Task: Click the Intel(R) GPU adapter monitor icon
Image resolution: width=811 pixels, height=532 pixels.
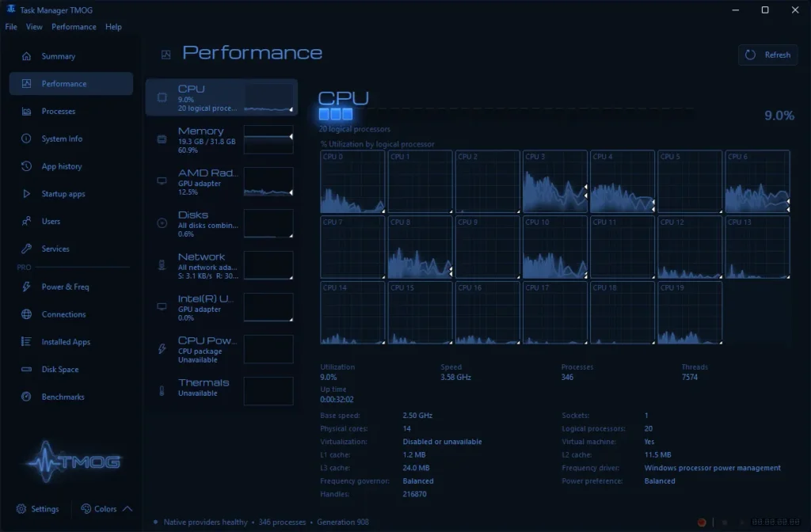Action: (x=162, y=306)
